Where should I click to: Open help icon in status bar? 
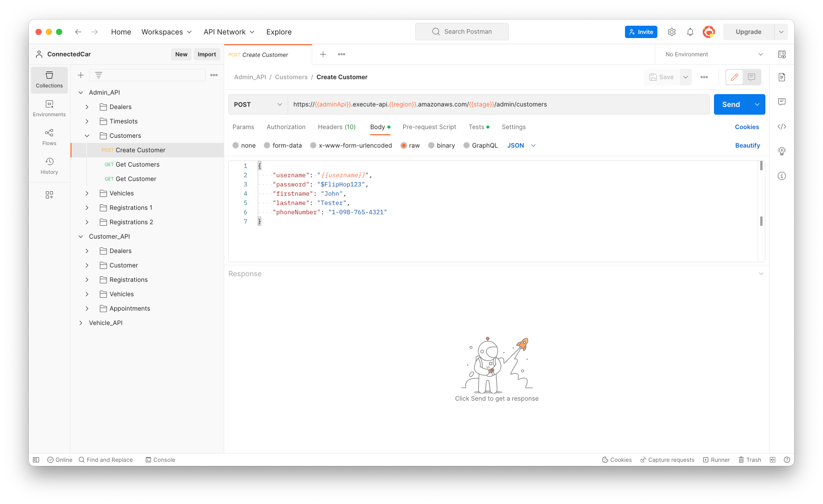(787, 460)
